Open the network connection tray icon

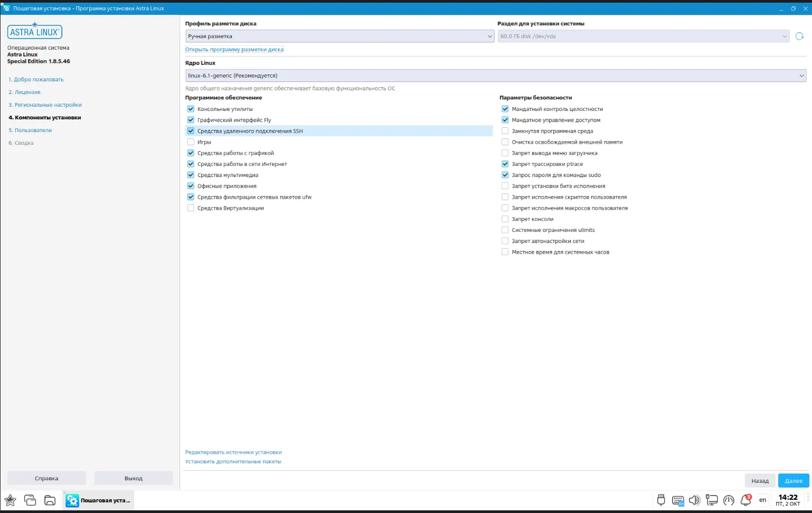point(712,500)
